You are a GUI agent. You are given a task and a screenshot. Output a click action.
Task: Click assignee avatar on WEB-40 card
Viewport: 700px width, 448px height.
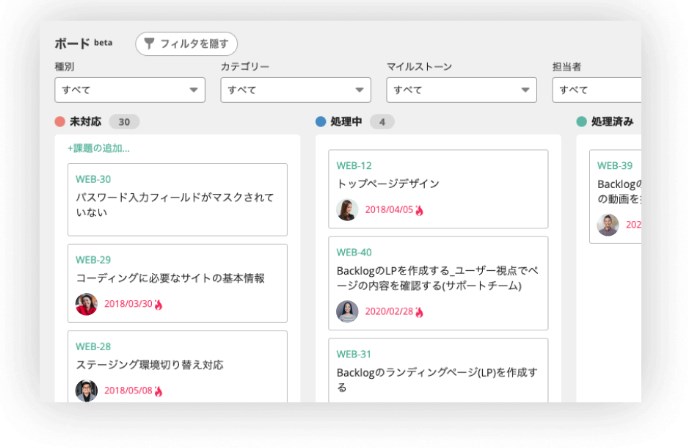point(347,311)
